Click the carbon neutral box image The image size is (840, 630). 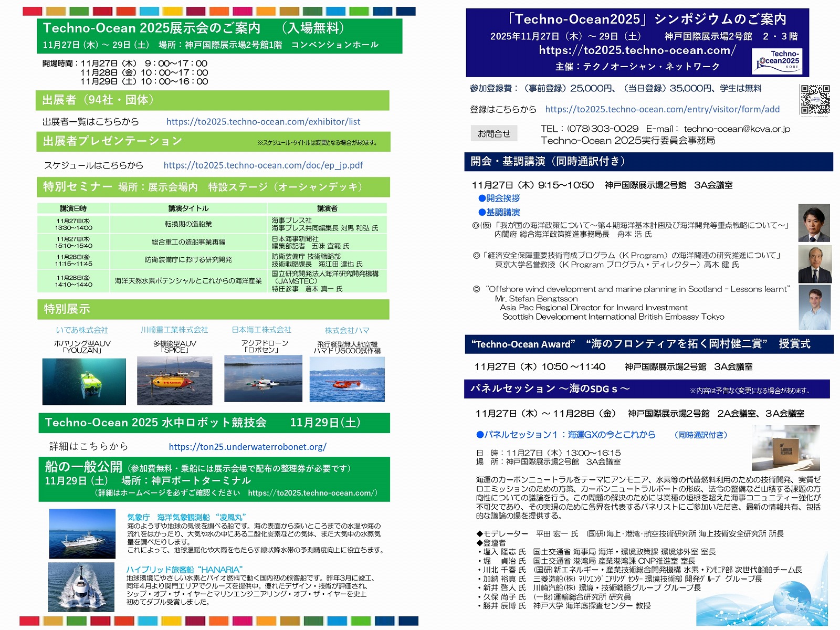[x=785, y=448]
